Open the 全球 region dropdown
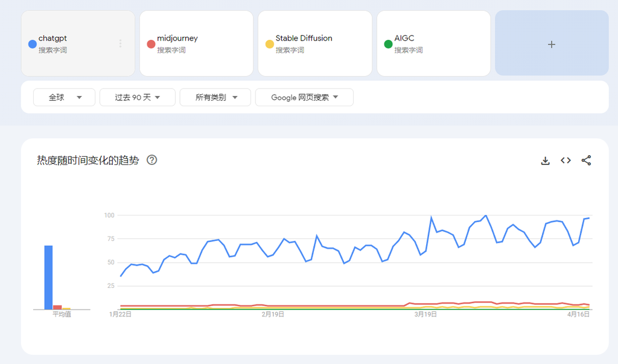 pos(64,97)
